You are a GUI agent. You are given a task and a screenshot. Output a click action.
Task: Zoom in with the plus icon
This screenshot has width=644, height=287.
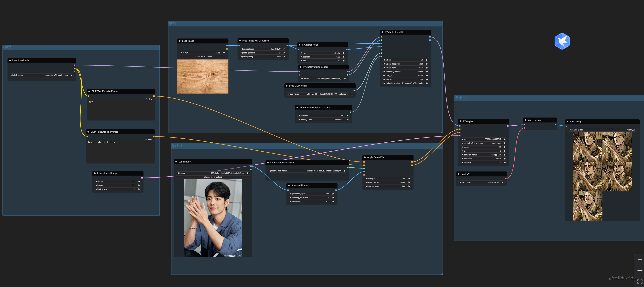click(x=640, y=260)
